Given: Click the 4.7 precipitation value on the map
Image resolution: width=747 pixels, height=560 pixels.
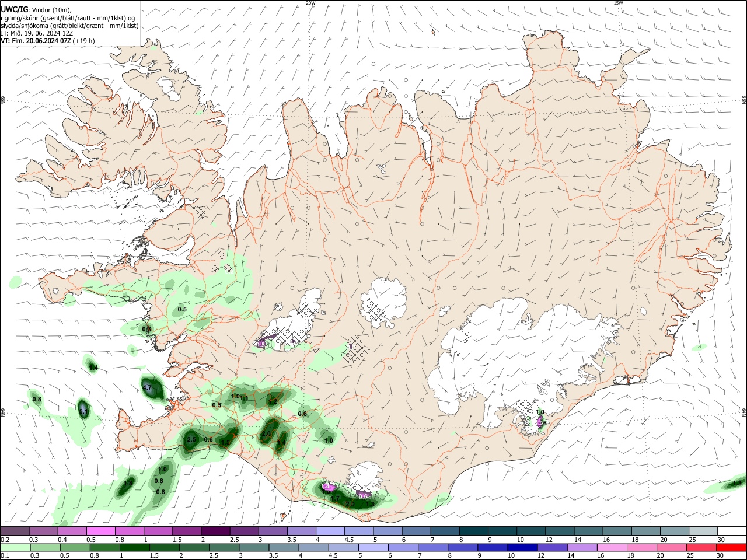Looking at the screenshot, I should coord(147,387).
